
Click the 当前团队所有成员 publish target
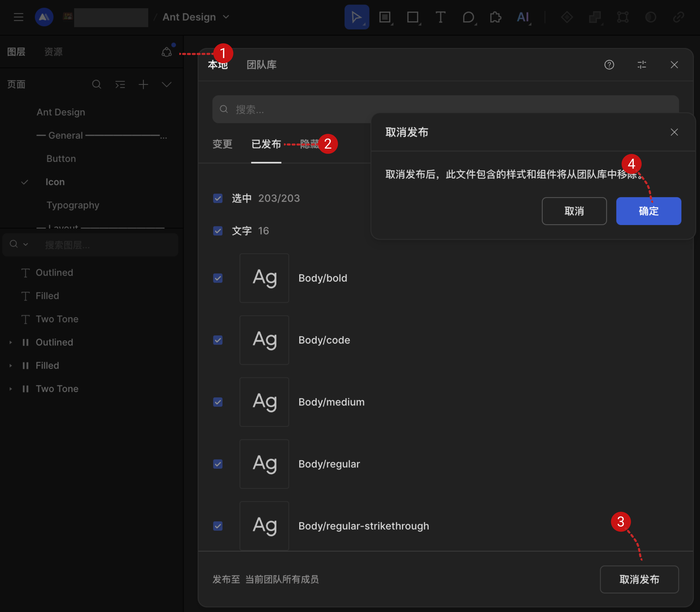[x=282, y=579]
